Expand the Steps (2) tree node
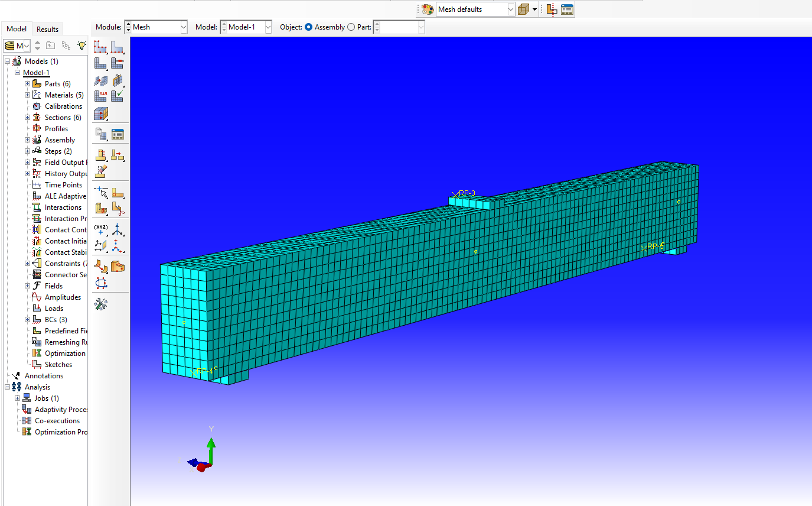Screen dimensions: 812x506 (x=27, y=151)
